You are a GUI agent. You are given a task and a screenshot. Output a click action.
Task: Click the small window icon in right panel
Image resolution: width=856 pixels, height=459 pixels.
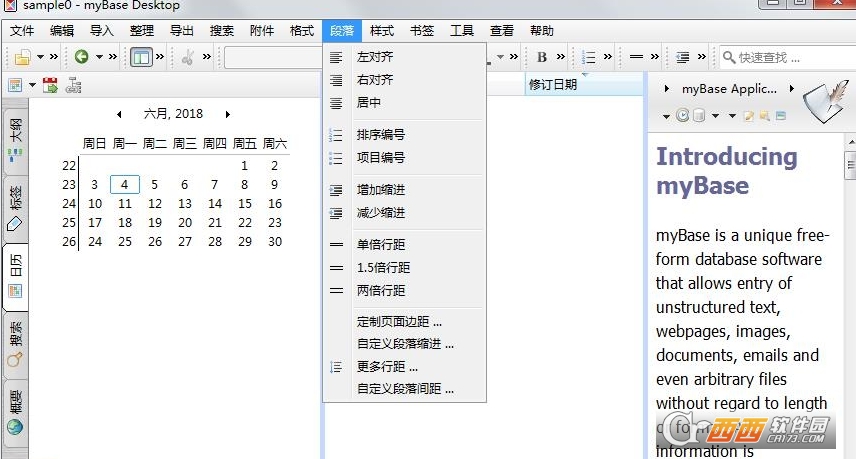pos(781,116)
